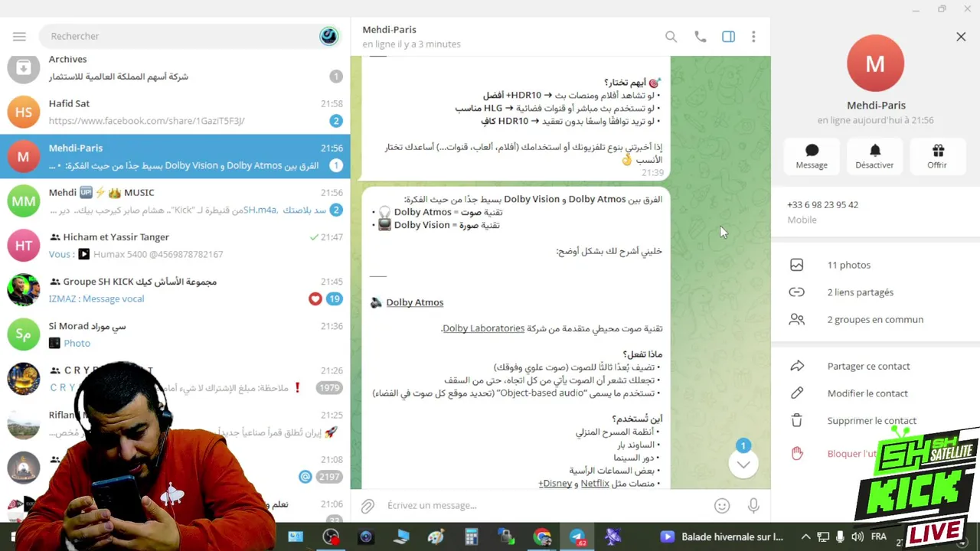Click the voice message microphone icon
Screen dimensions: 980x551
point(753,506)
